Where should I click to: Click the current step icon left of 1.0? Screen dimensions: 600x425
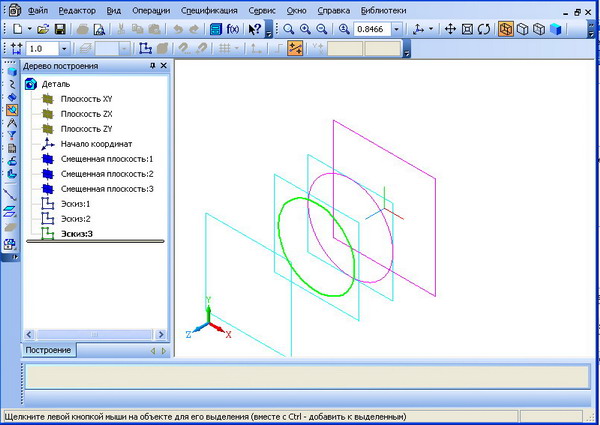(x=17, y=49)
